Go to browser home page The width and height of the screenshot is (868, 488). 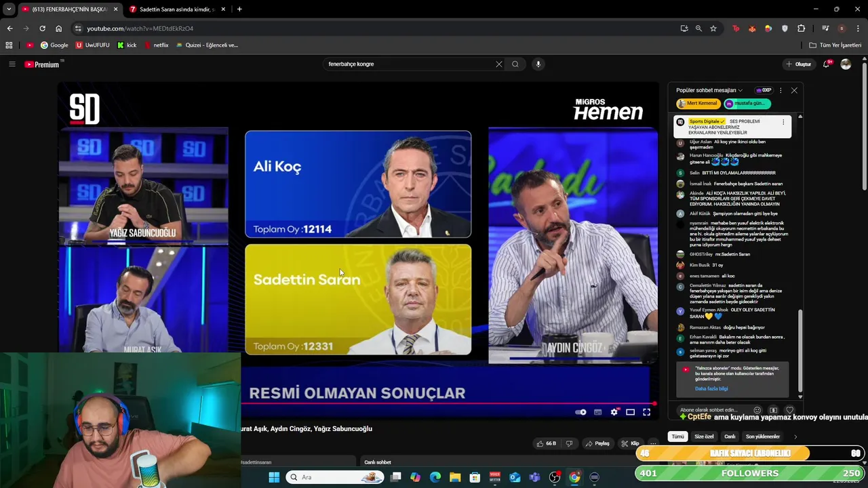point(59,28)
